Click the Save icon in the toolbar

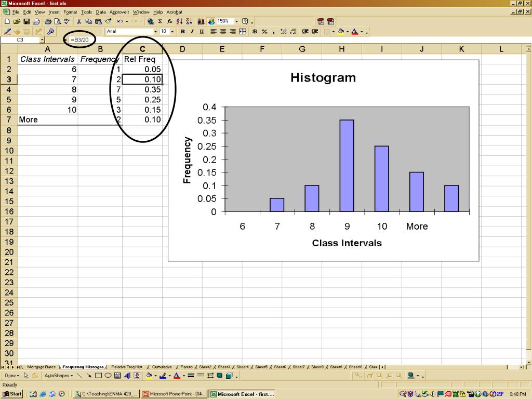click(x=26, y=21)
